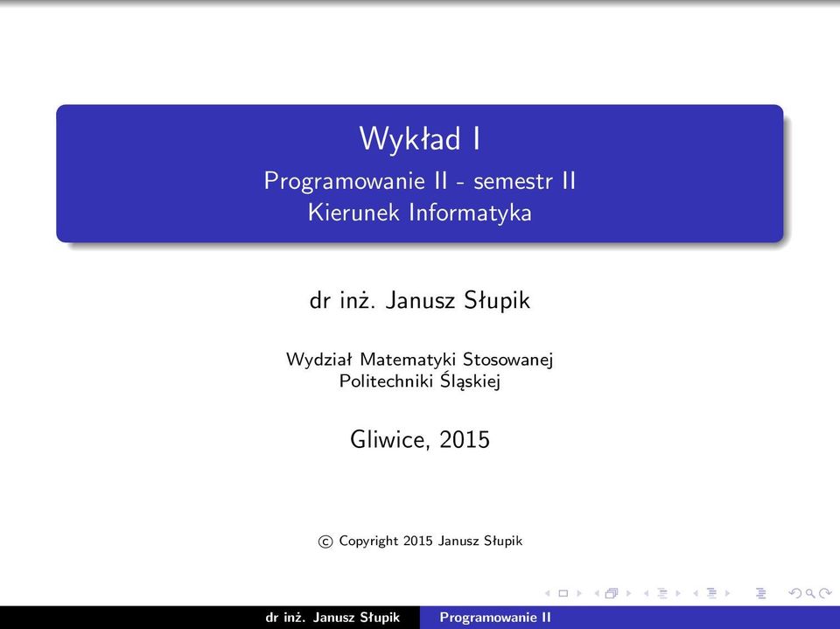This screenshot has width=840, height=629.
Task: Go to the previous subsection using the left arrow
Action: (x=646, y=593)
